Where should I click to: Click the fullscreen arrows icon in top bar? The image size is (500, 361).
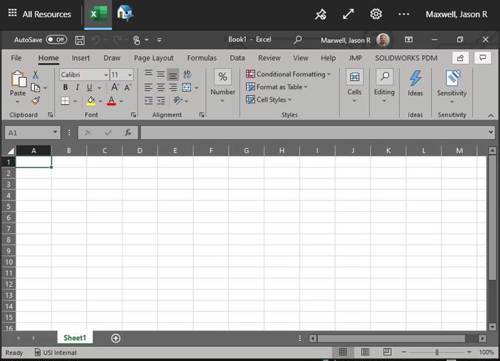point(348,14)
